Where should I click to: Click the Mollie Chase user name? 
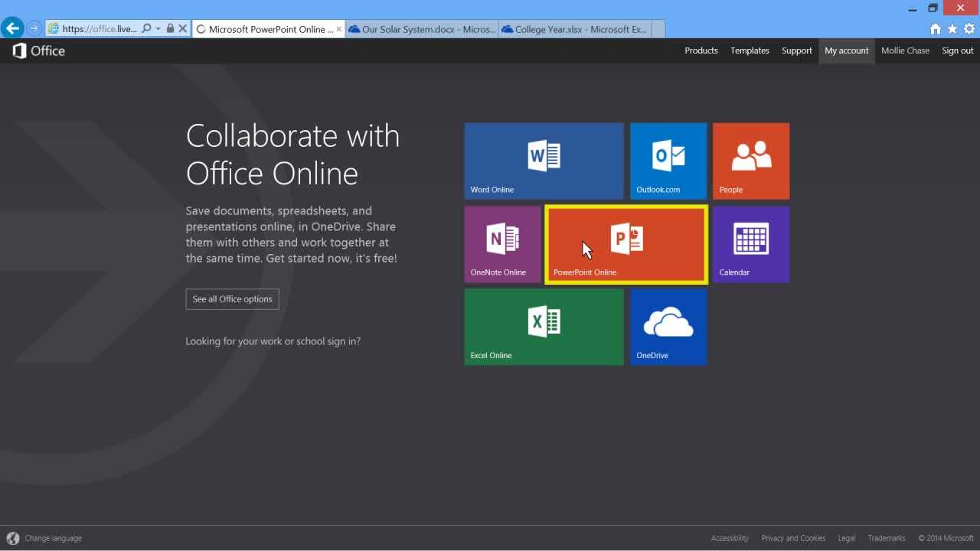point(905,51)
